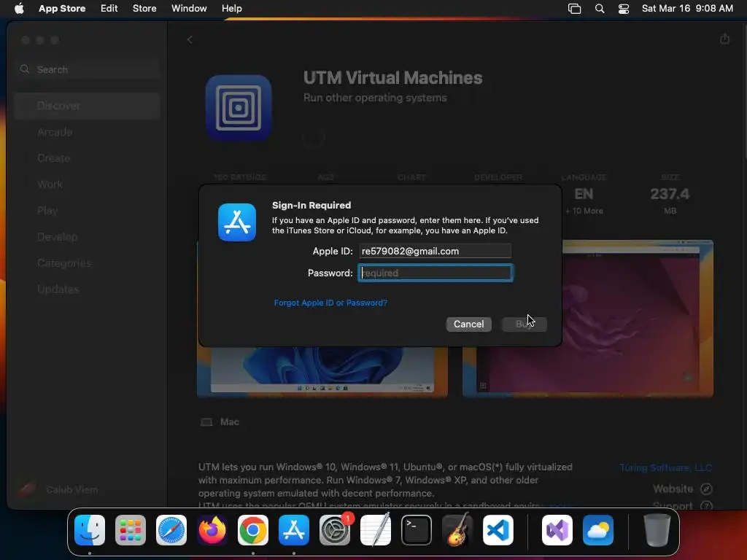Open the account profile in sidebar
The image size is (747, 560).
coord(58,489)
